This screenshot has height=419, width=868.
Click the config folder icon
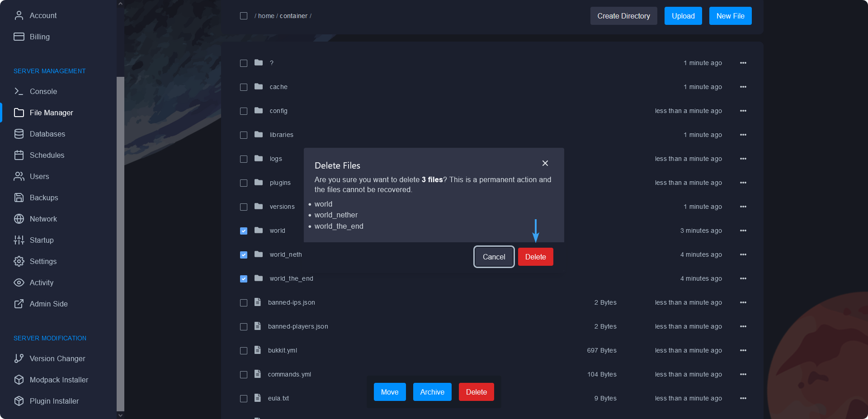[x=259, y=110]
